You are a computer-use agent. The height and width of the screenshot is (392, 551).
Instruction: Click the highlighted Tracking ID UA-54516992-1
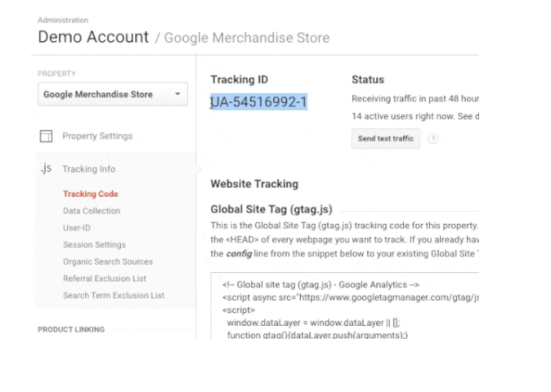pyautogui.click(x=259, y=102)
